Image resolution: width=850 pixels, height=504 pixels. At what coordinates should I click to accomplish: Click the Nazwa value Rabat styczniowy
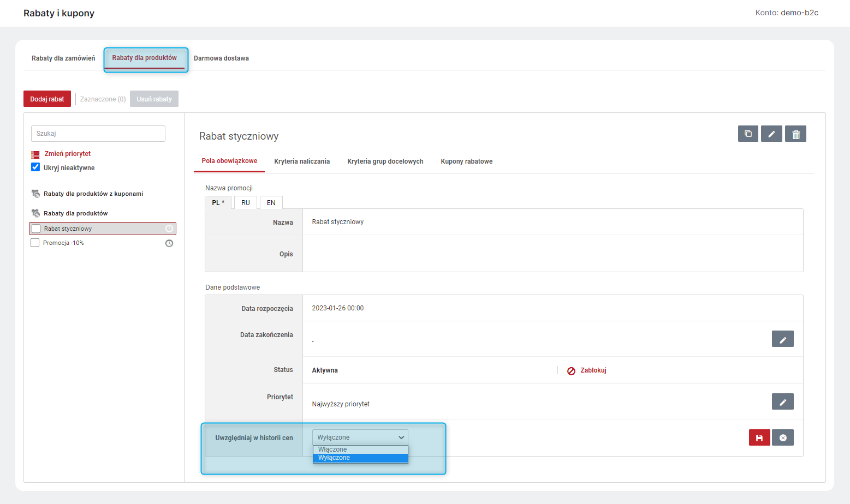pyautogui.click(x=338, y=222)
